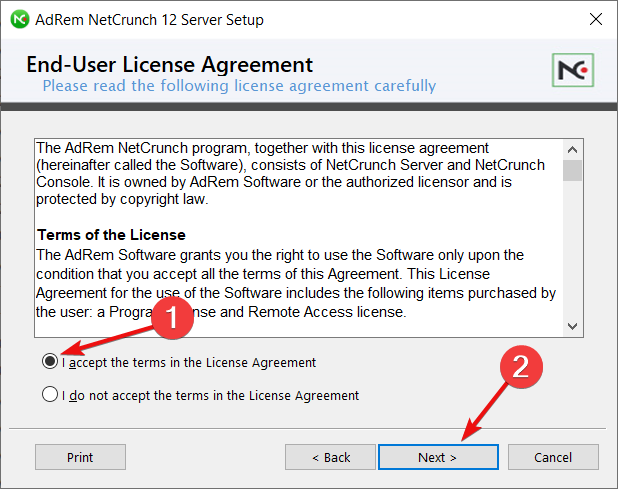Print the license agreement
This screenshot has height=489, width=618.
[80, 457]
